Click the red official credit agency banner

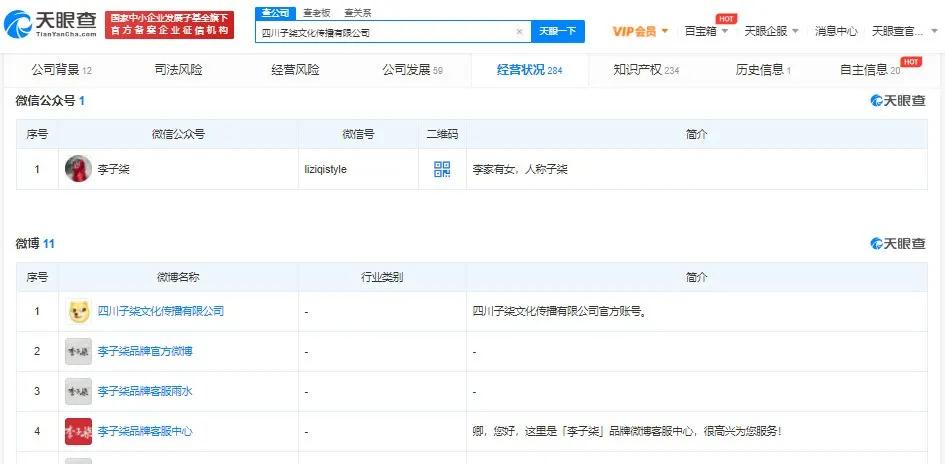click(169, 25)
